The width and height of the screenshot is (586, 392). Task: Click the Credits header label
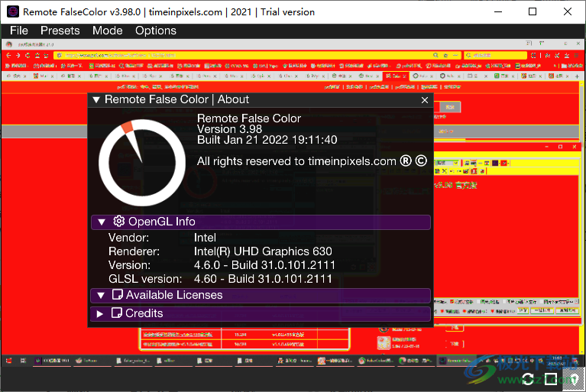pyautogui.click(x=144, y=313)
